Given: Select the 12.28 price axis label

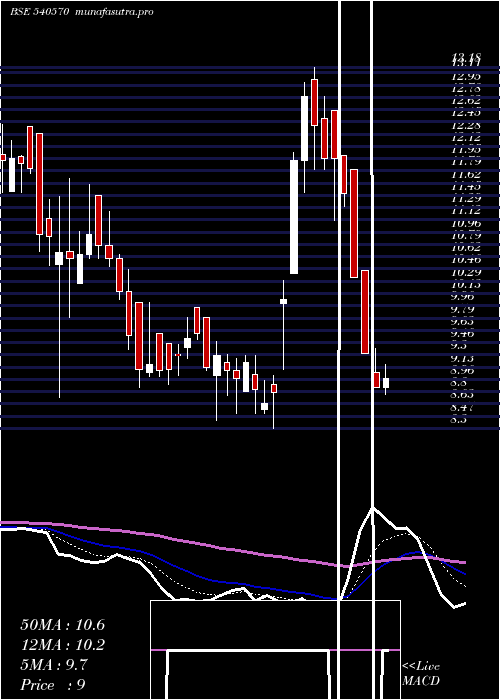Looking at the screenshot, I should [x=467, y=126].
